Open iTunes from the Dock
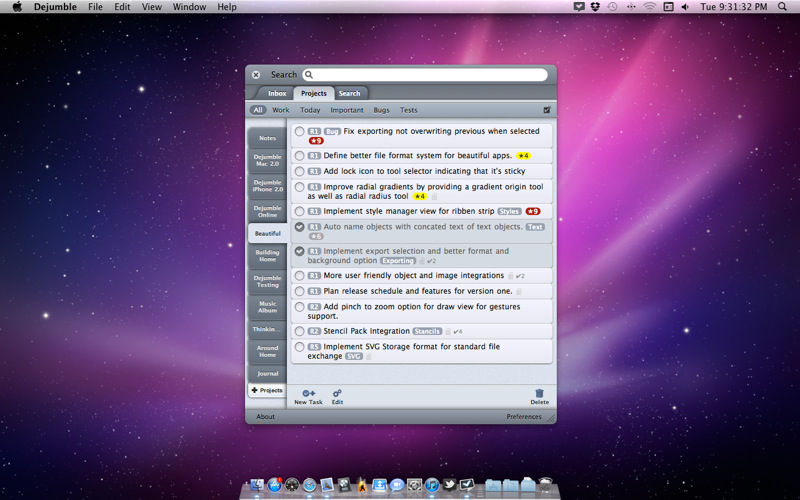The image size is (800, 500). click(x=432, y=484)
